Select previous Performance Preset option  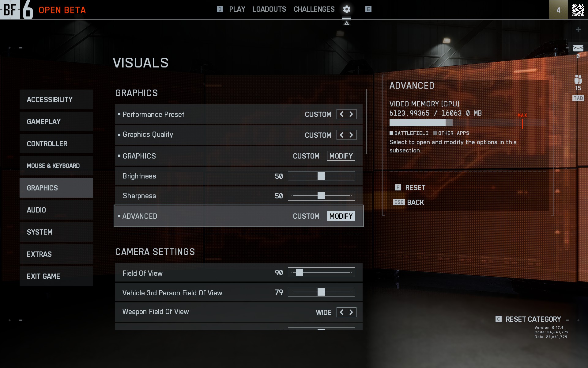[x=341, y=114]
